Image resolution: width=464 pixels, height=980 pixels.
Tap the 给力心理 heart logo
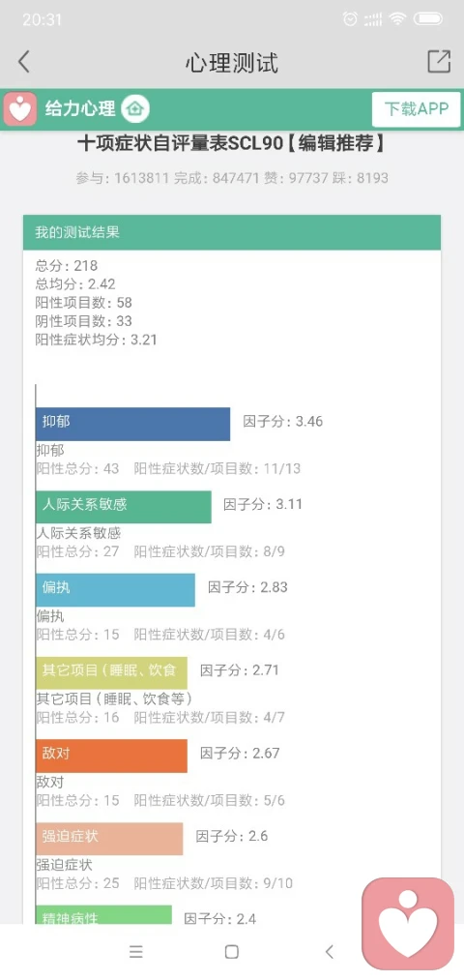20,108
